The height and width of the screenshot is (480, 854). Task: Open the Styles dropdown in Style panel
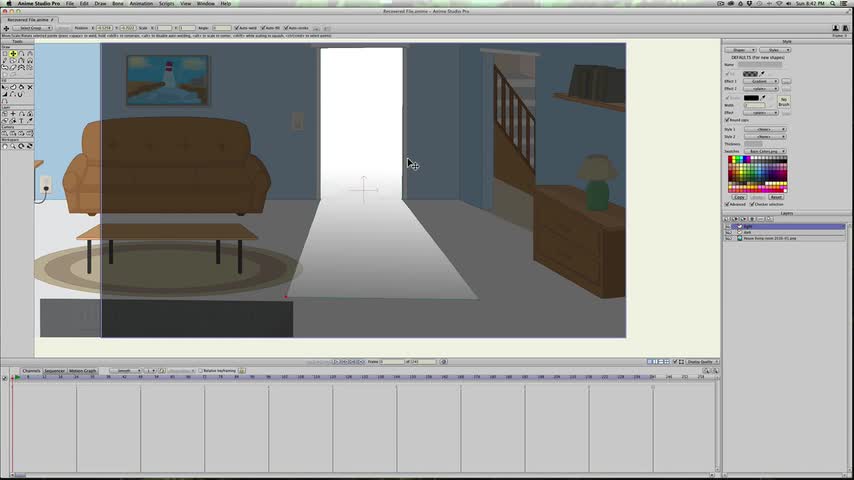pyautogui.click(x=775, y=50)
